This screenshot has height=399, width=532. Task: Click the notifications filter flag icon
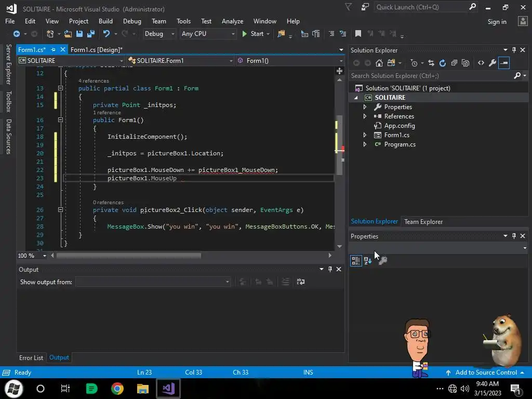coord(348,7)
